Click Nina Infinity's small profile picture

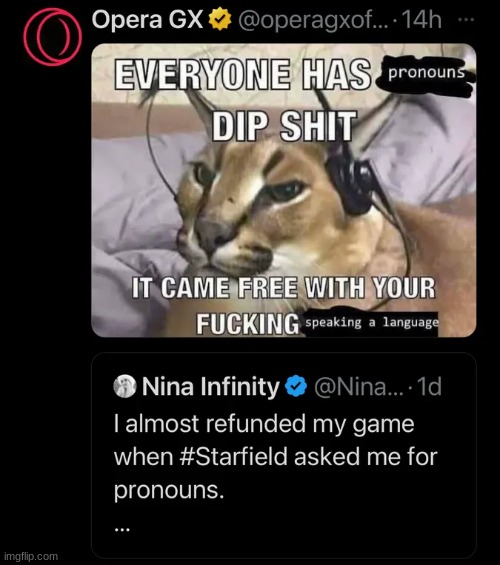point(125,386)
